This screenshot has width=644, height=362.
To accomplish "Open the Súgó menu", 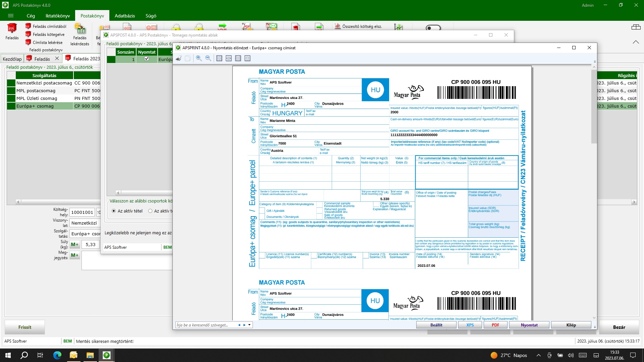I will click(151, 16).
